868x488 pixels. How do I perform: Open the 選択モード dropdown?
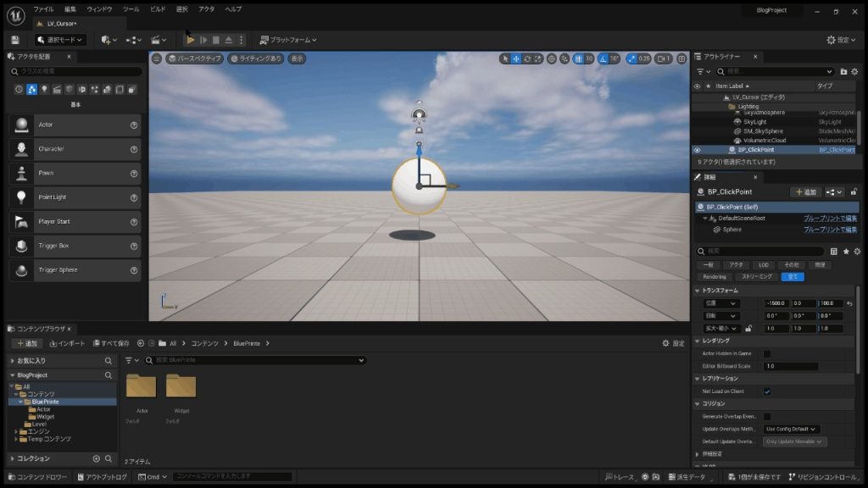click(x=60, y=40)
